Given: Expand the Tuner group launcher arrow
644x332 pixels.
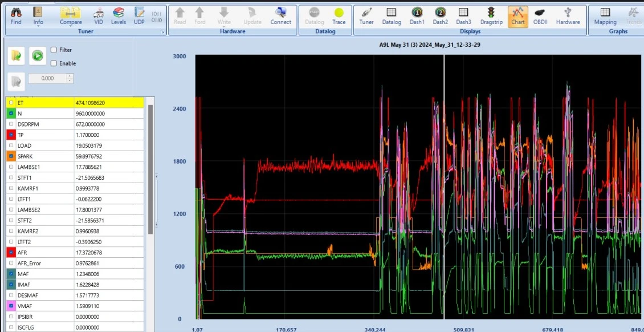Looking at the screenshot, I should (162, 31).
